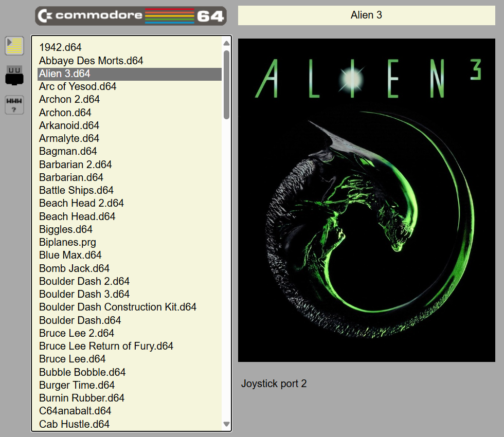Select Abbaye Des Morts.d64
Viewport: 504px width, 437px height.
130,61
